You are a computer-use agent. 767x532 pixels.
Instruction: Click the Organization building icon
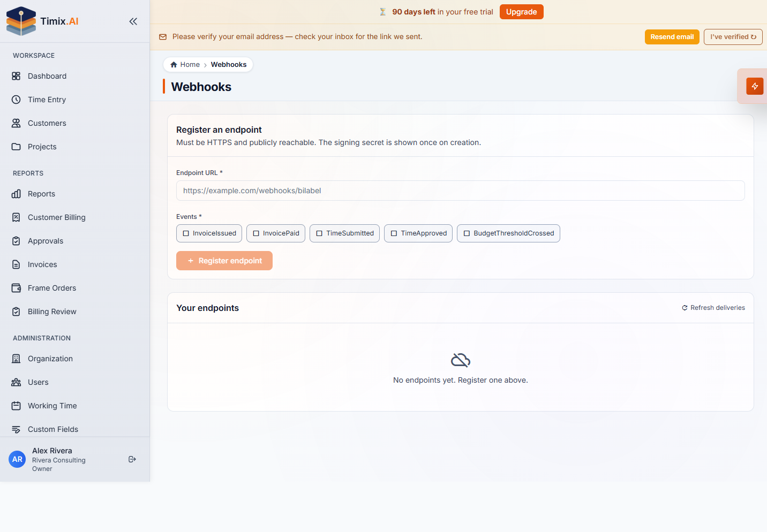16,359
